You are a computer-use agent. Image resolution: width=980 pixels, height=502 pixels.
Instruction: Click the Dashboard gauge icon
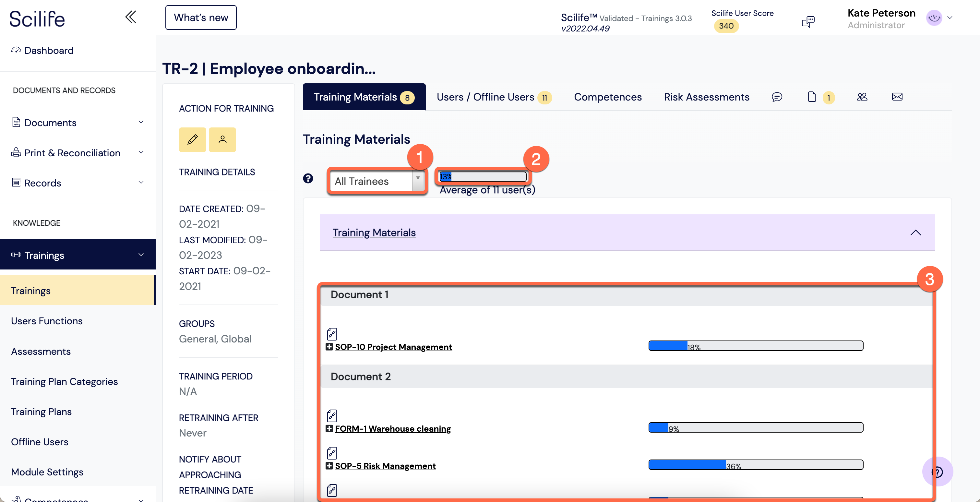click(x=16, y=50)
